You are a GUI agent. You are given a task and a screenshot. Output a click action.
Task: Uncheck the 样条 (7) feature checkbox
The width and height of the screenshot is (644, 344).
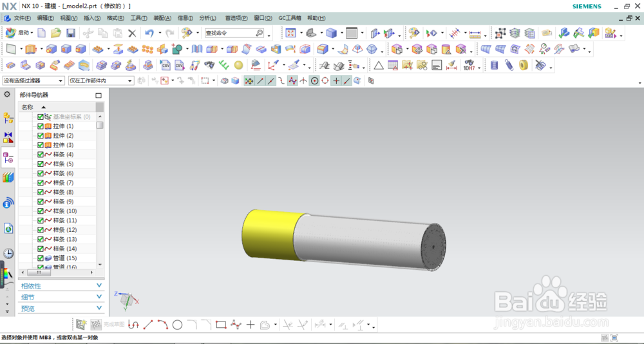40,183
